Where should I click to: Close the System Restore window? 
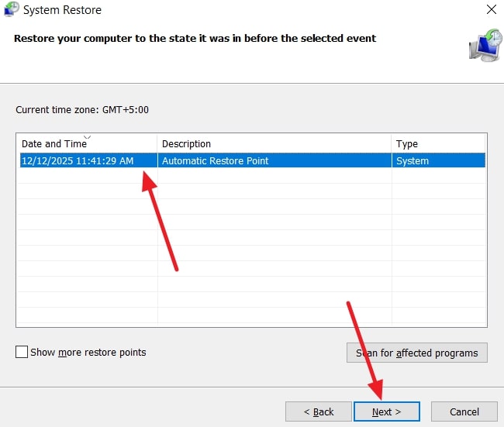492,9
